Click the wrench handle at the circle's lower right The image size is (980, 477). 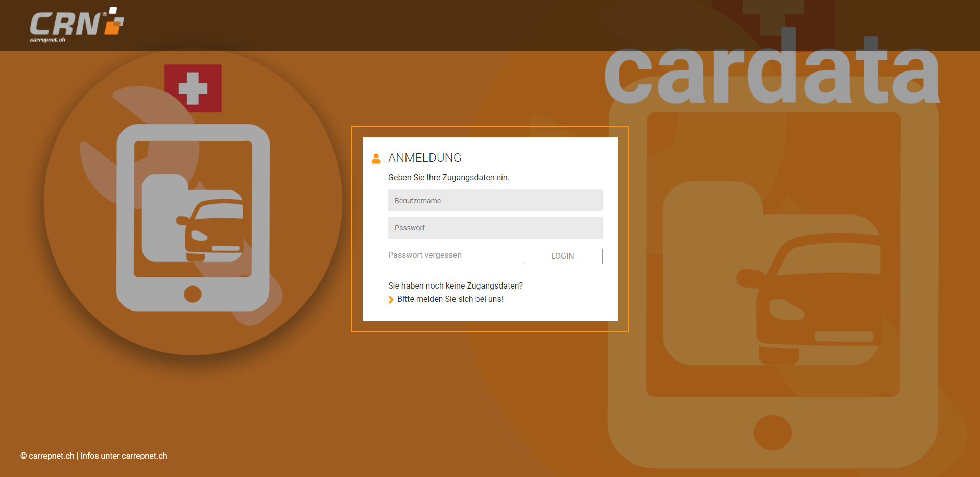pyautogui.click(x=260, y=301)
